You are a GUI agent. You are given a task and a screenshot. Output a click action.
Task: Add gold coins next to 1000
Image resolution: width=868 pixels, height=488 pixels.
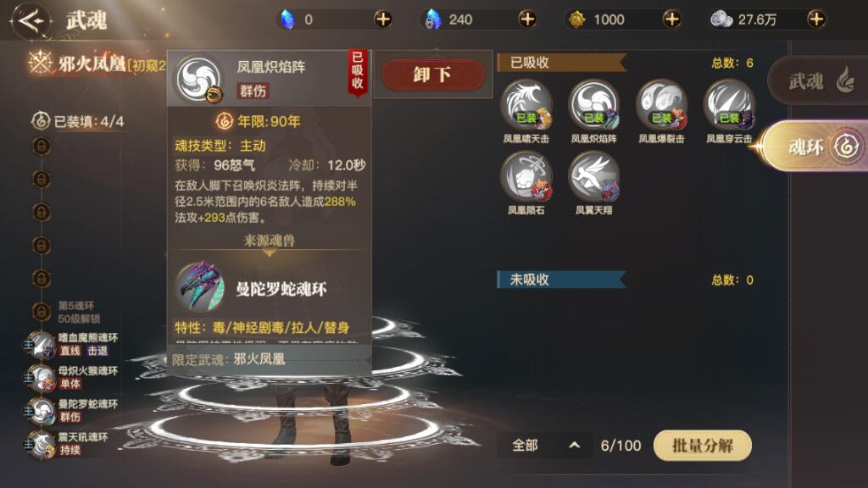pos(672,19)
